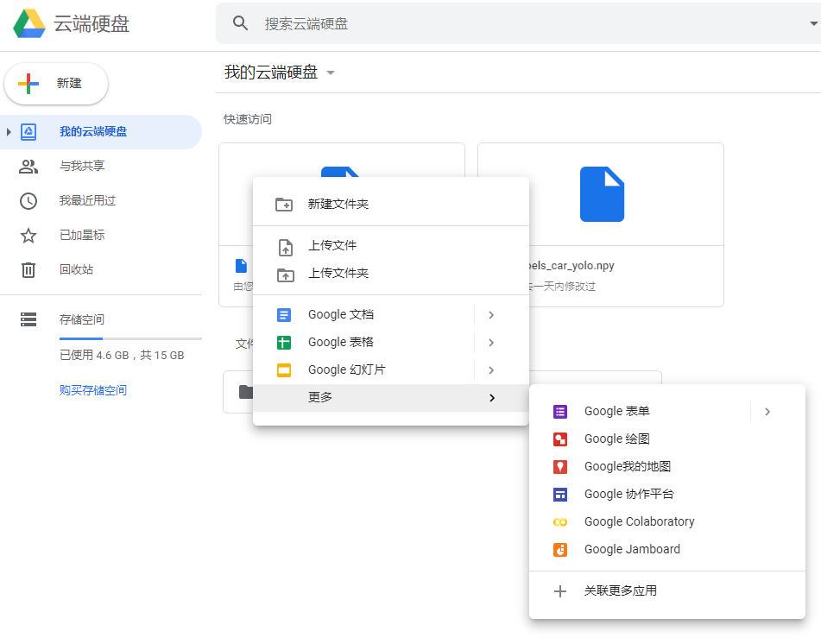Choose 上传文件夹 menu entry
This screenshot has width=821, height=644.
[x=390, y=274]
